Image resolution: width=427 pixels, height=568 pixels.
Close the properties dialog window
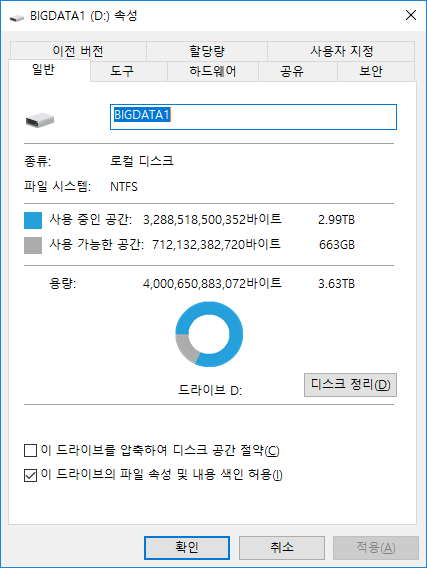[411, 15]
